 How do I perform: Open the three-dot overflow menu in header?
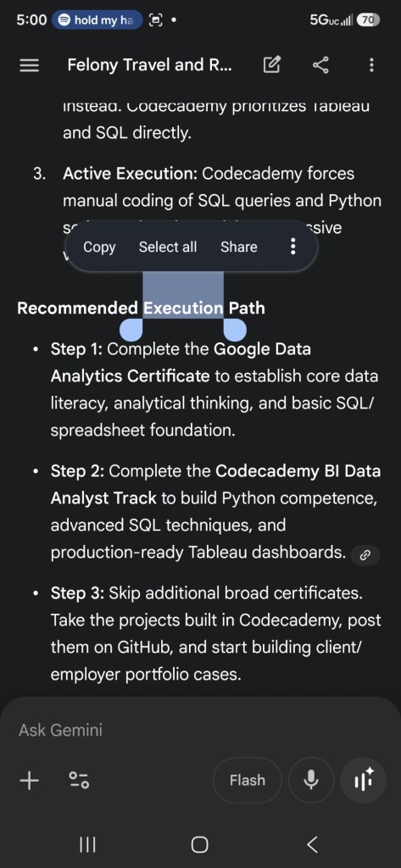pos(371,65)
